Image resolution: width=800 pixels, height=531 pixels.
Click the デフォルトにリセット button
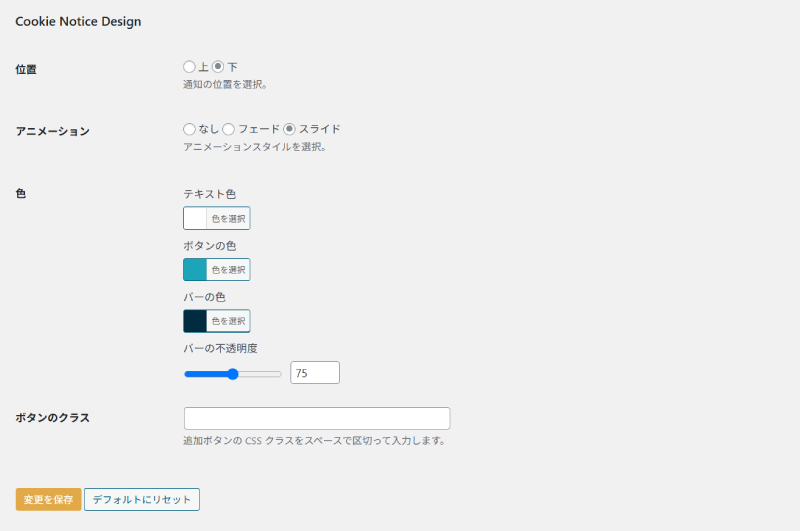tap(142, 499)
